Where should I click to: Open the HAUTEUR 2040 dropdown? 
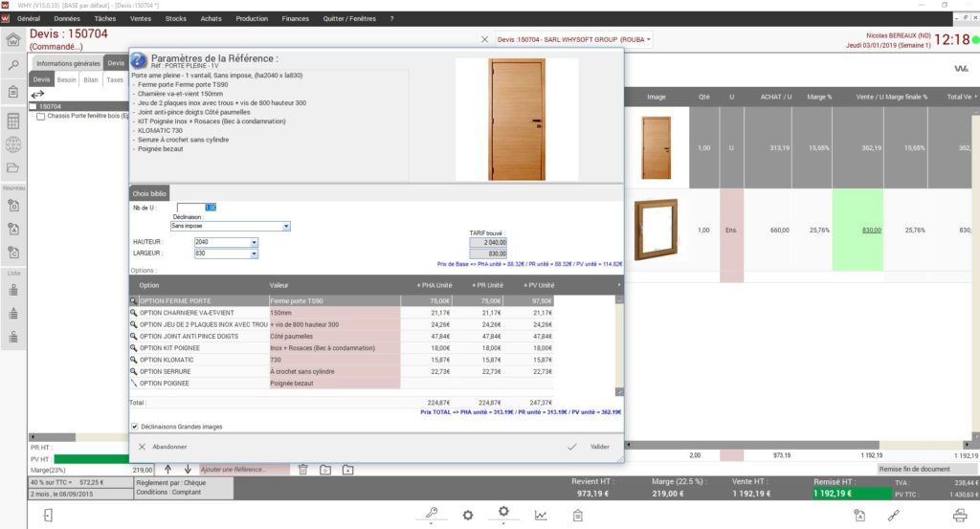(254, 242)
